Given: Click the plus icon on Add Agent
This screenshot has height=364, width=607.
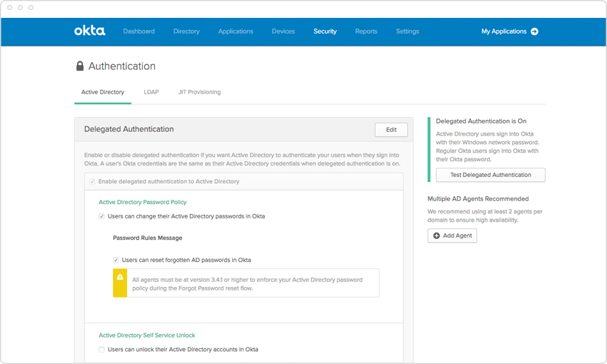Looking at the screenshot, I should (x=437, y=236).
